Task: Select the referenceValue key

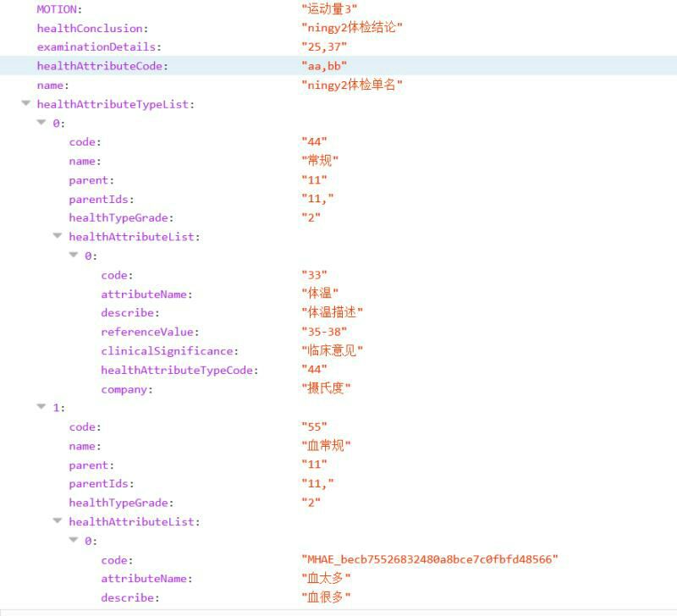Action: coord(150,332)
